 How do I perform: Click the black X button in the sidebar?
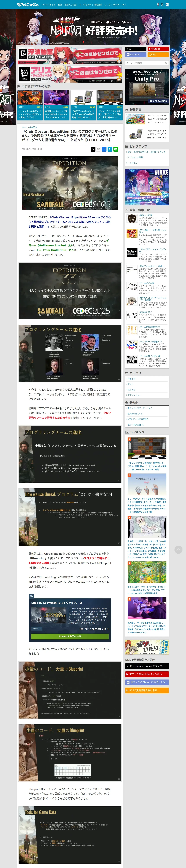(x=136, y=49)
